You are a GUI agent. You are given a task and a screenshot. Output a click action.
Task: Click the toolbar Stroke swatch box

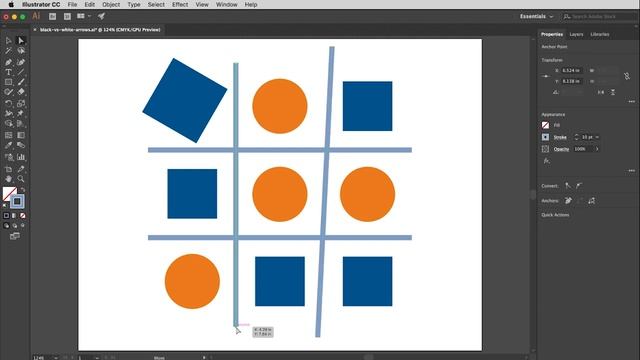point(17,201)
